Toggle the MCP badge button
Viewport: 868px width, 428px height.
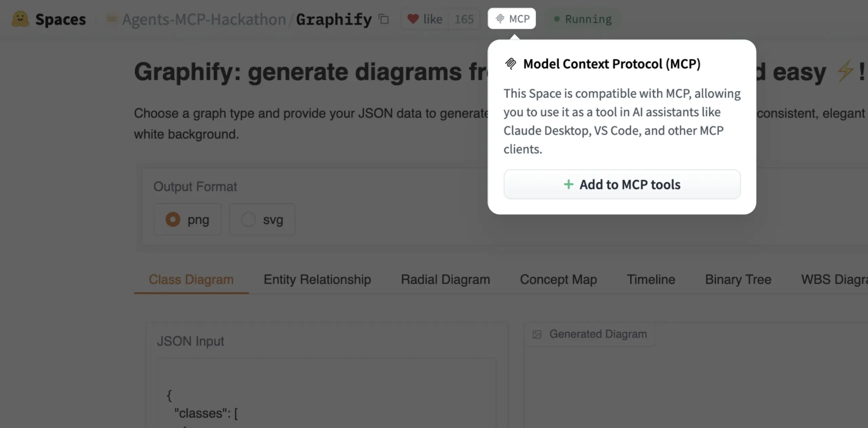click(x=512, y=19)
